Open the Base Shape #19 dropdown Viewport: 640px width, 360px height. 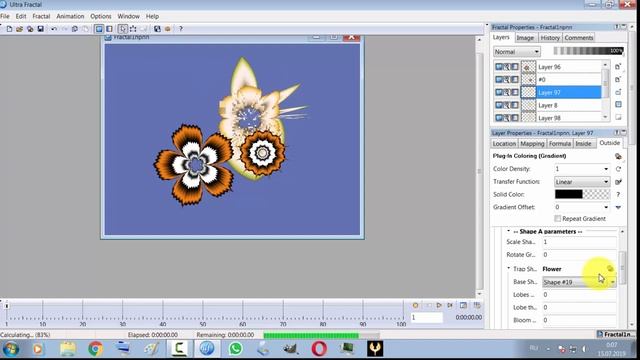click(579, 282)
